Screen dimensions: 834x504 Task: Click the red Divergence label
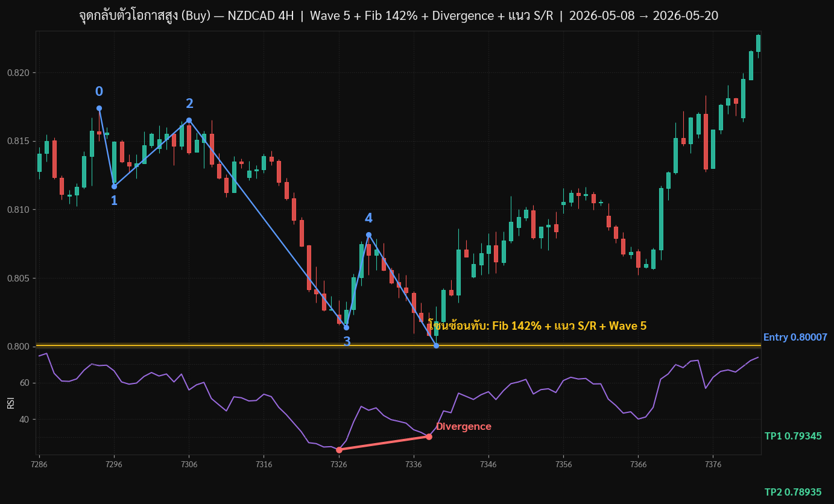pyautogui.click(x=463, y=427)
